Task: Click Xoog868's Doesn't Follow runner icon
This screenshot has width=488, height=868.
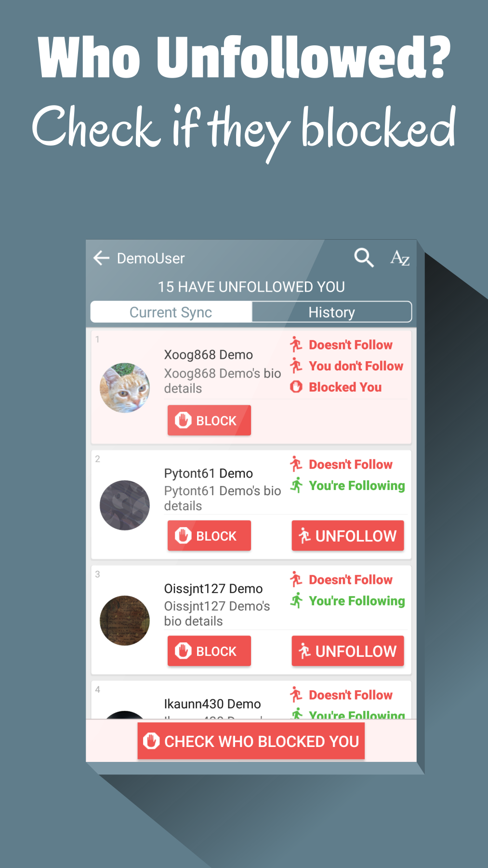Action: [296, 344]
